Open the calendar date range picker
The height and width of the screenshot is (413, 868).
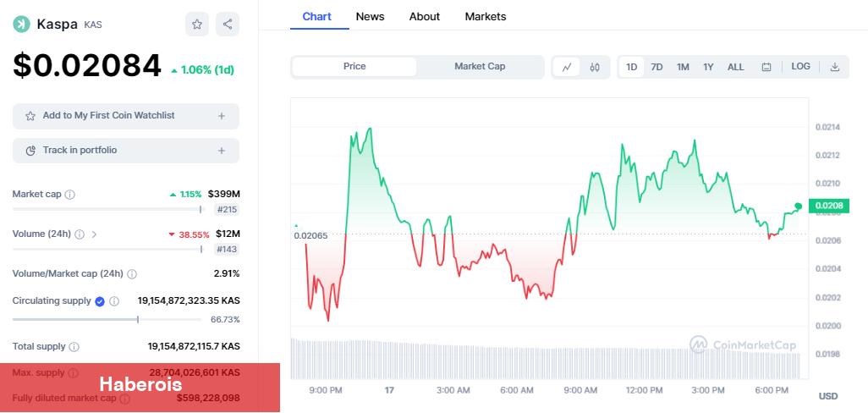[x=766, y=67]
